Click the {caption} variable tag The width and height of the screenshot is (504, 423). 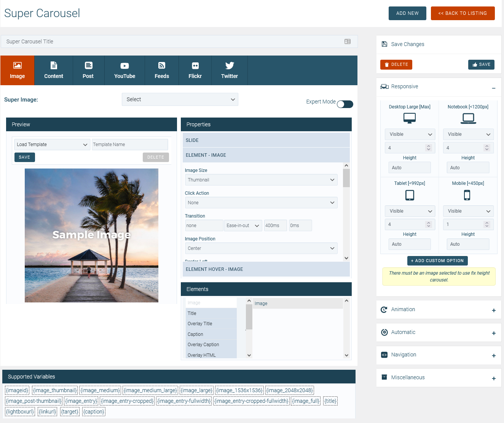(x=94, y=412)
